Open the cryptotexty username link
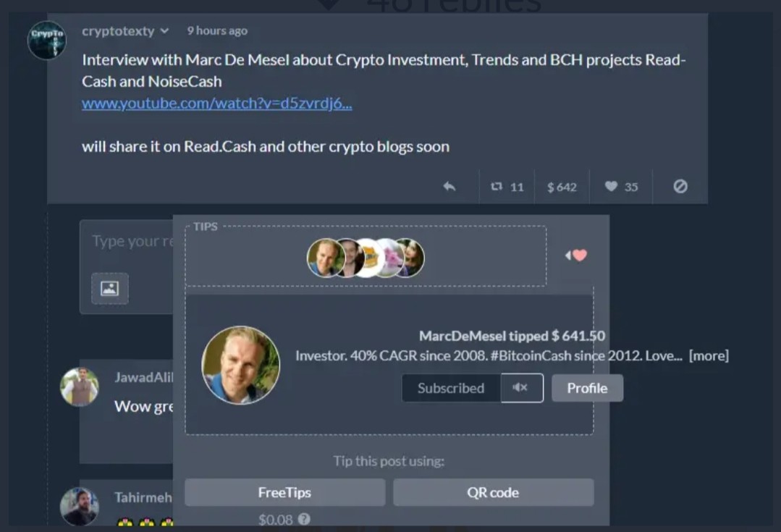This screenshot has width=781, height=532. coord(118,31)
